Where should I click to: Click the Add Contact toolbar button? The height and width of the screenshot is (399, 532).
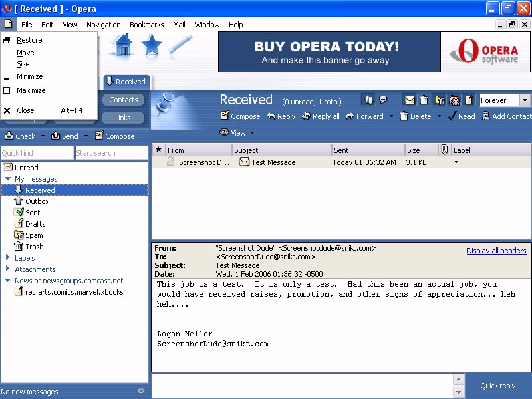tap(507, 116)
